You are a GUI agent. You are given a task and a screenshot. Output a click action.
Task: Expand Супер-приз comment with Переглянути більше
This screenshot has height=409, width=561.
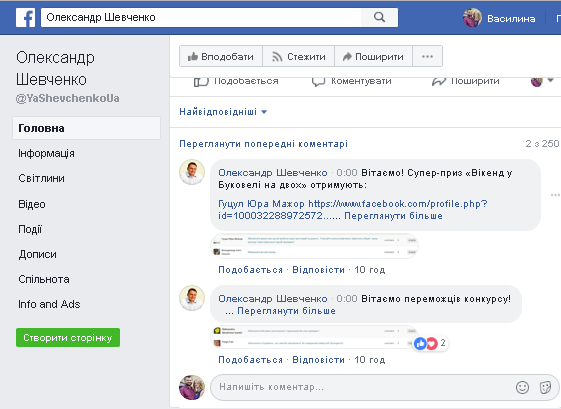point(394,216)
